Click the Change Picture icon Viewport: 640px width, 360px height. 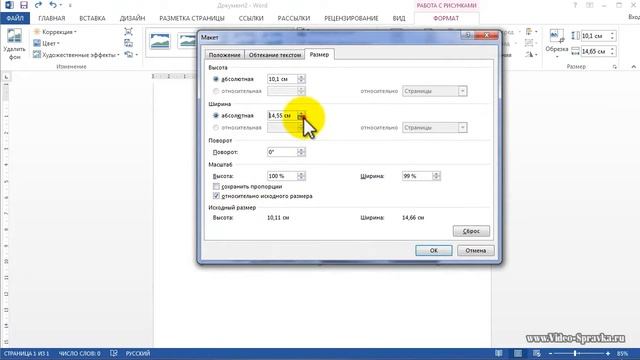click(x=129, y=43)
